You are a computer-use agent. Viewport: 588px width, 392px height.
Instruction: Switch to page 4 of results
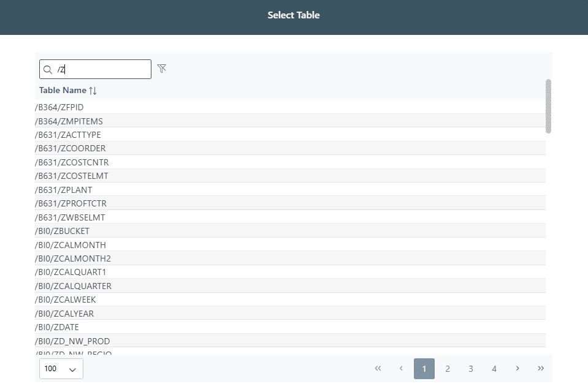coord(494,368)
